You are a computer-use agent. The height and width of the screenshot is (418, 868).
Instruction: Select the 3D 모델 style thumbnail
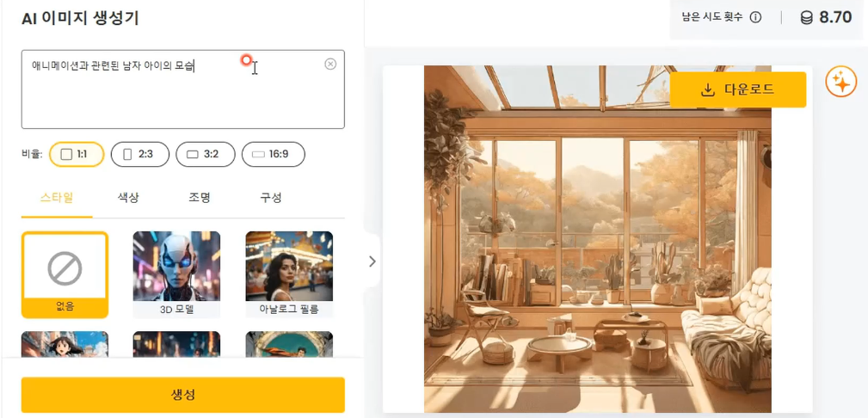point(176,274)
